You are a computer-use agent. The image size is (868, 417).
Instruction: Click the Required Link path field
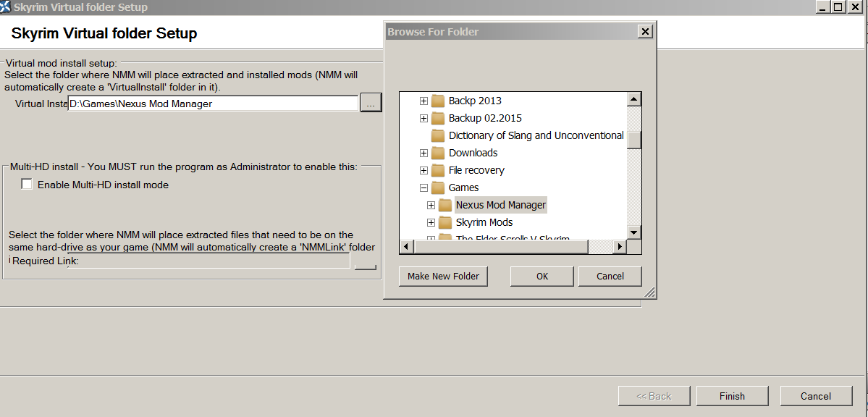[208, 261]
